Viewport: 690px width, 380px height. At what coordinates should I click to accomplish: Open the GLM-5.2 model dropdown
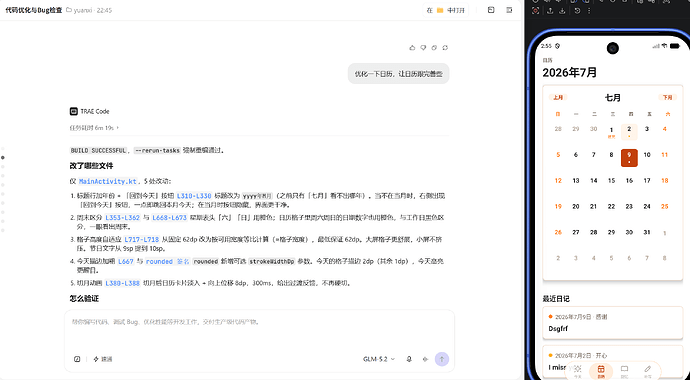pos(379,359)
